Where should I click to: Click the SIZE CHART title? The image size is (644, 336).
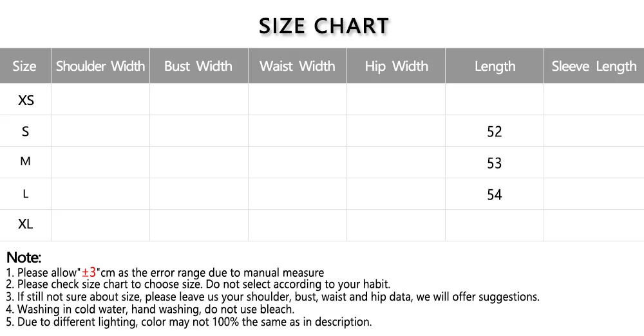coord(324,26)
